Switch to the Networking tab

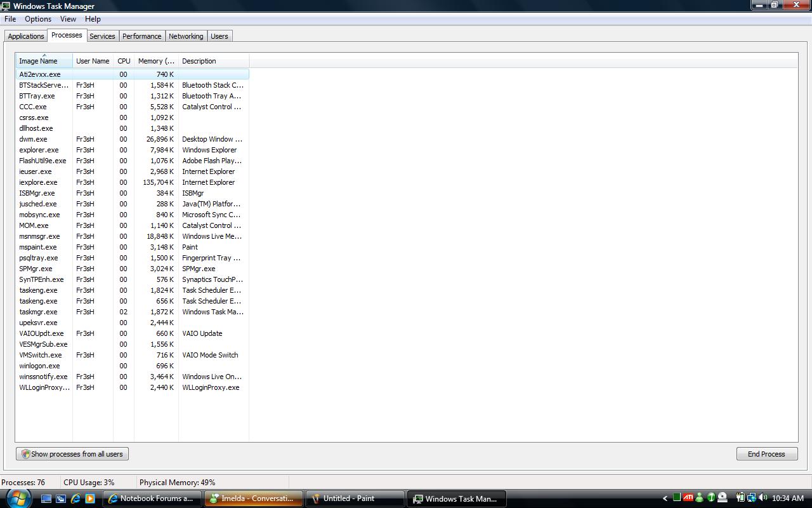186,36
